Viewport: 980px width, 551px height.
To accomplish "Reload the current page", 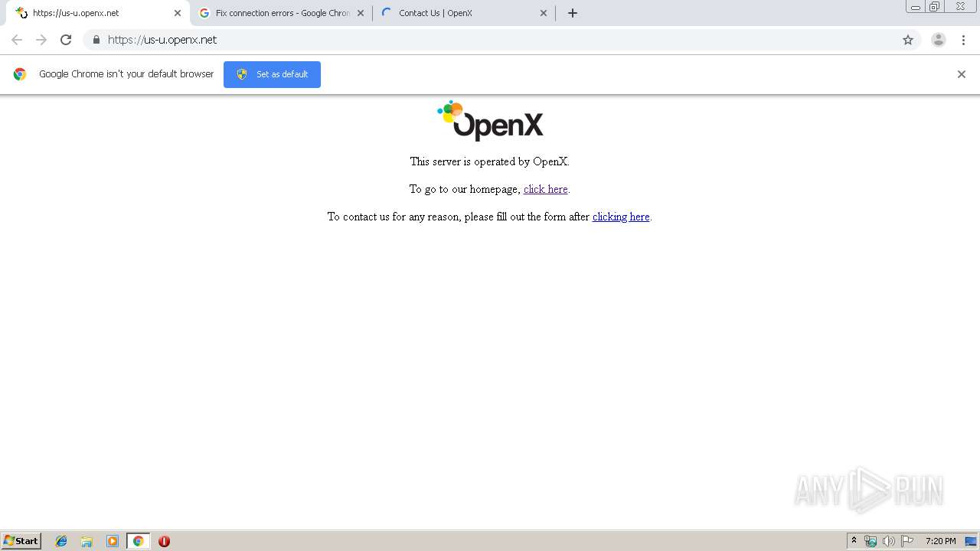I will (x=66, y=40).
